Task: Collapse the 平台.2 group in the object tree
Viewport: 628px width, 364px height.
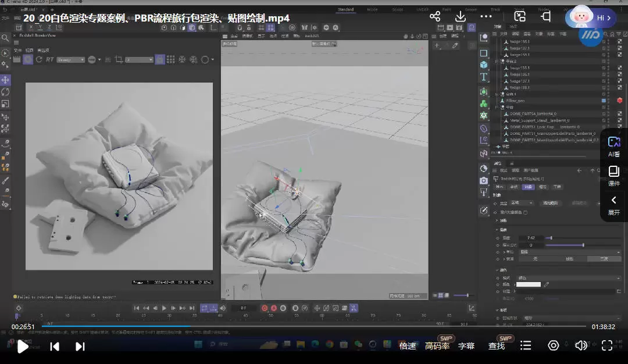Action: pyautogui.click(x=497, y=61)
